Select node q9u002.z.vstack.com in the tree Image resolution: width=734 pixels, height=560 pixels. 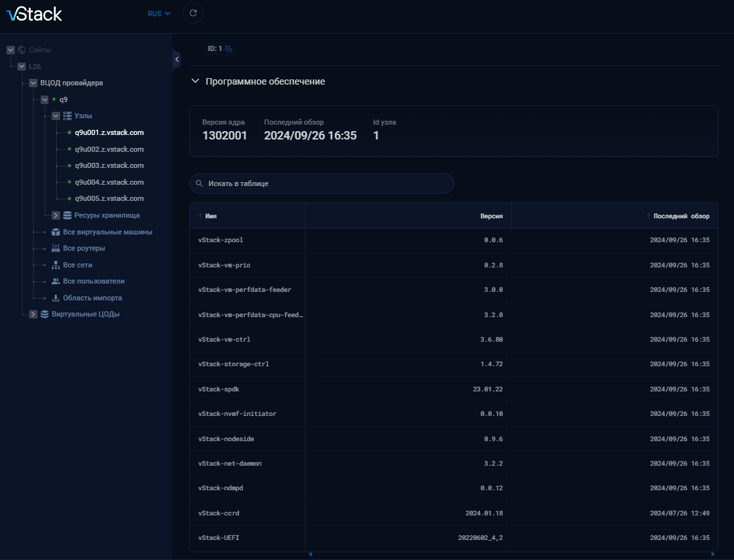[x=109, y=149]
